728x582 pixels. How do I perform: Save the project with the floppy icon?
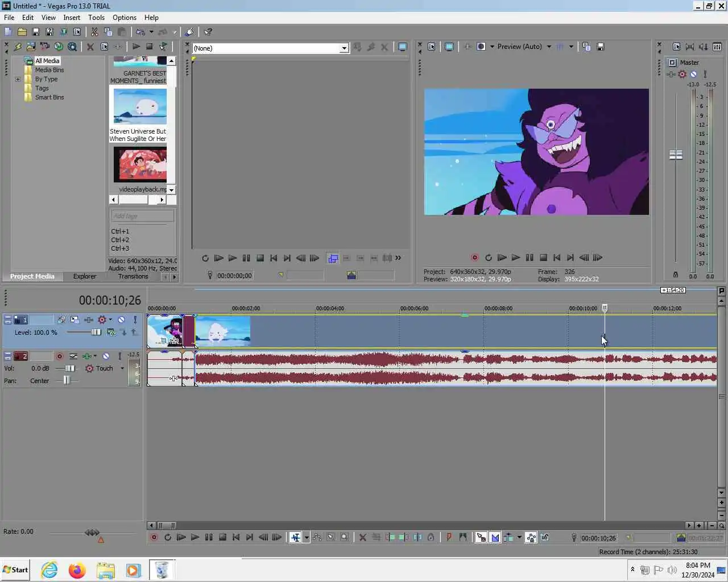[35, 32]
